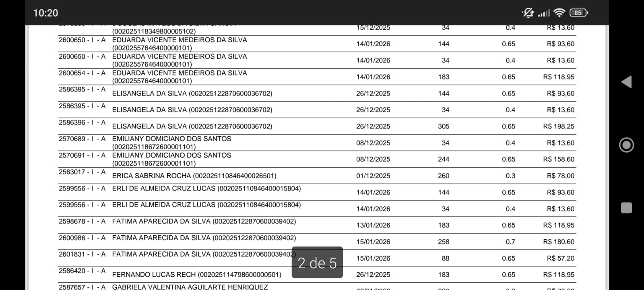This screenshot has width=644, height=290.
Task: Select document code 2586396 - I - A
Action: [82, 122]
